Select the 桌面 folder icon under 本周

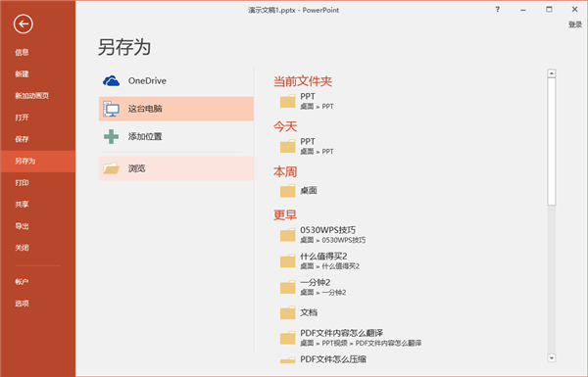coord(287,191)
